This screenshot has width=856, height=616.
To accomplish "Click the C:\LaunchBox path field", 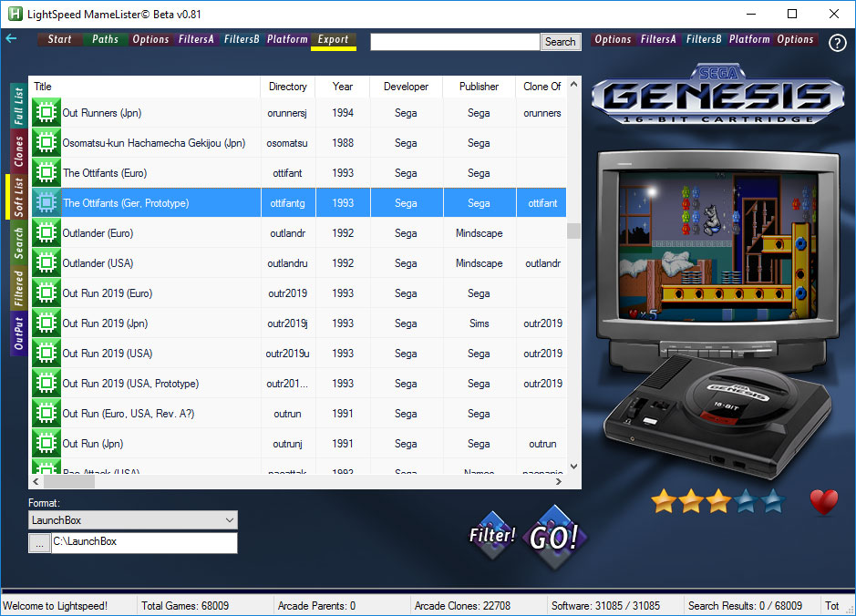I will [144, 543].
